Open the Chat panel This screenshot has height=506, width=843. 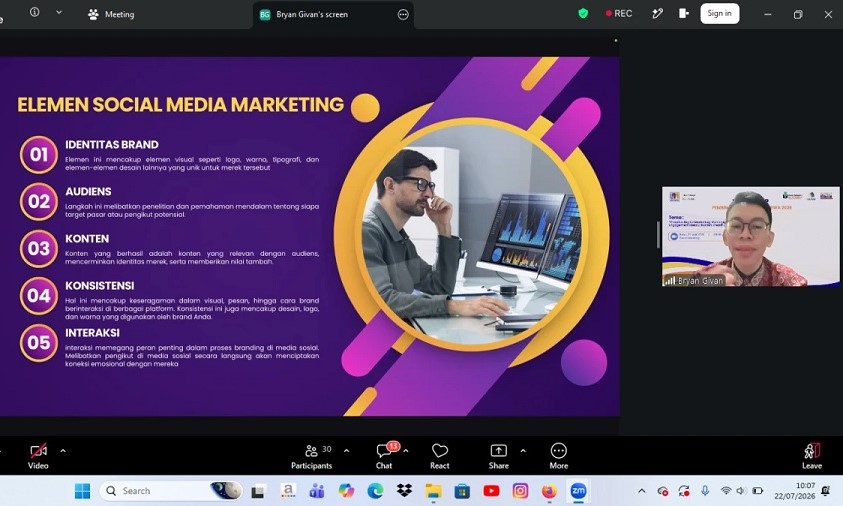click(x=384, y=457)
